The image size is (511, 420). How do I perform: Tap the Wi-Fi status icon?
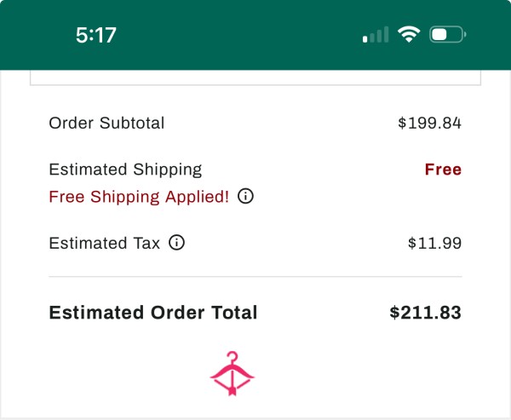tap(409, 35)
